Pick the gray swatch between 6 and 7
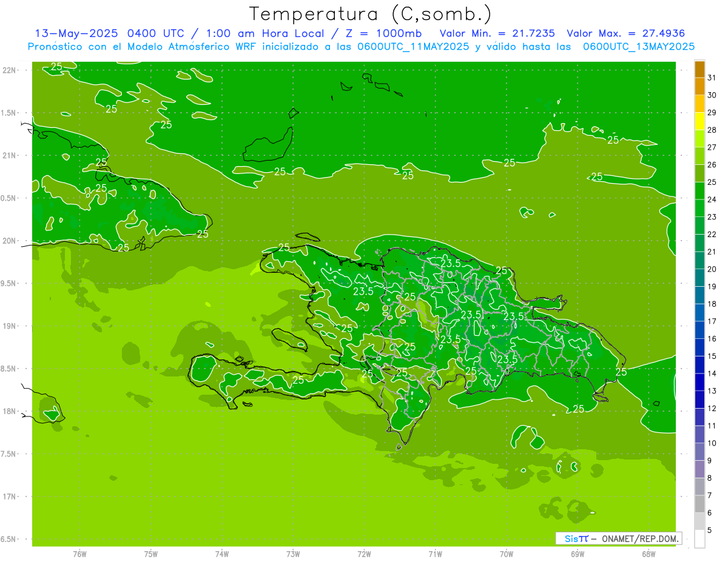Image resolution: width=728 pixels, height=562 pixels. [x=699, y=504]
